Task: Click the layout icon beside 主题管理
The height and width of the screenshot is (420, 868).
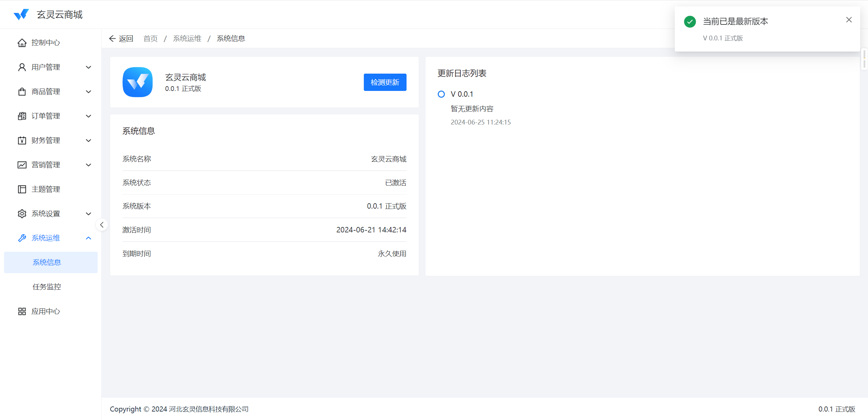Action: 22,189
